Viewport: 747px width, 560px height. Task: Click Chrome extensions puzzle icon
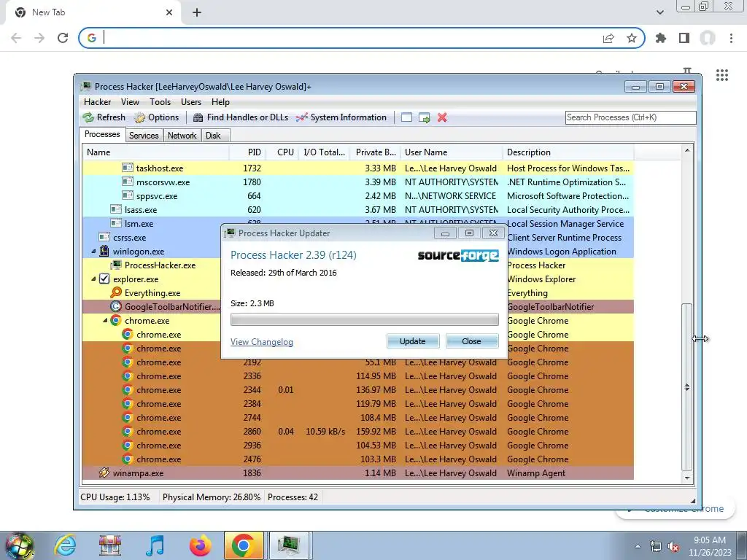(x=661, y=38)
